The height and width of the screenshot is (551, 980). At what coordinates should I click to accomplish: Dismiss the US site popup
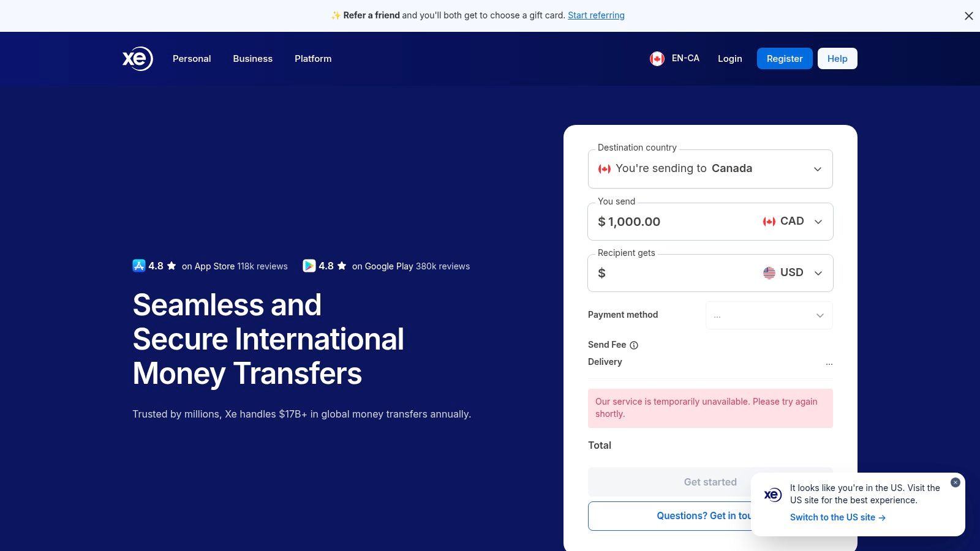pos(956,482)
